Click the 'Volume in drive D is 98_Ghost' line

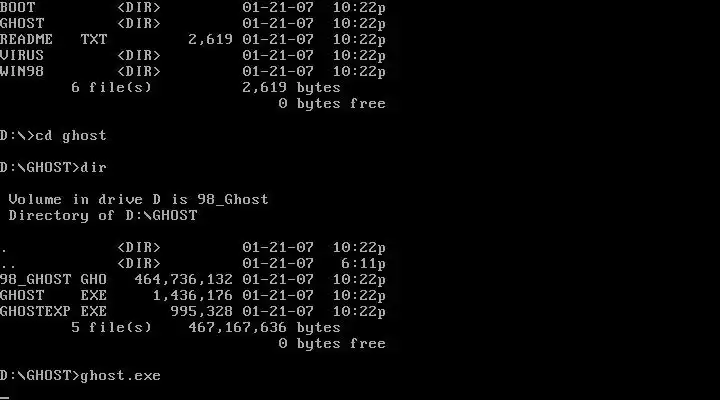pyautogui.click(x=138, y=199)
